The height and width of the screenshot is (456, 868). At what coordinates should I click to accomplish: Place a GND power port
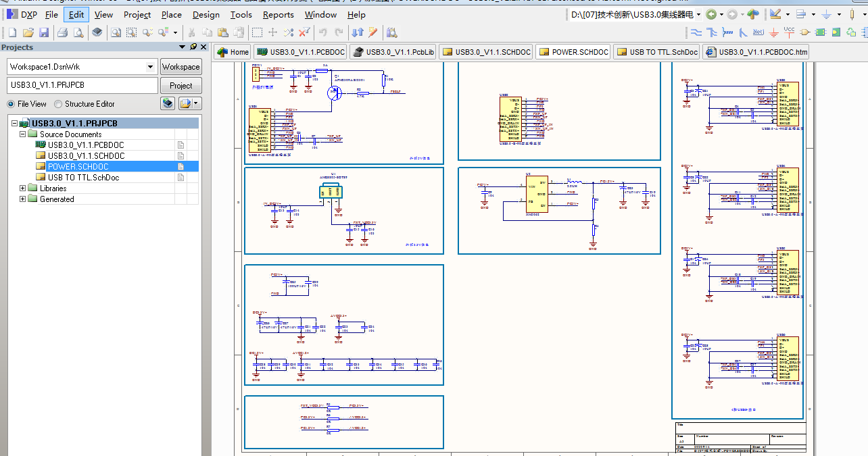coord(774,32)
